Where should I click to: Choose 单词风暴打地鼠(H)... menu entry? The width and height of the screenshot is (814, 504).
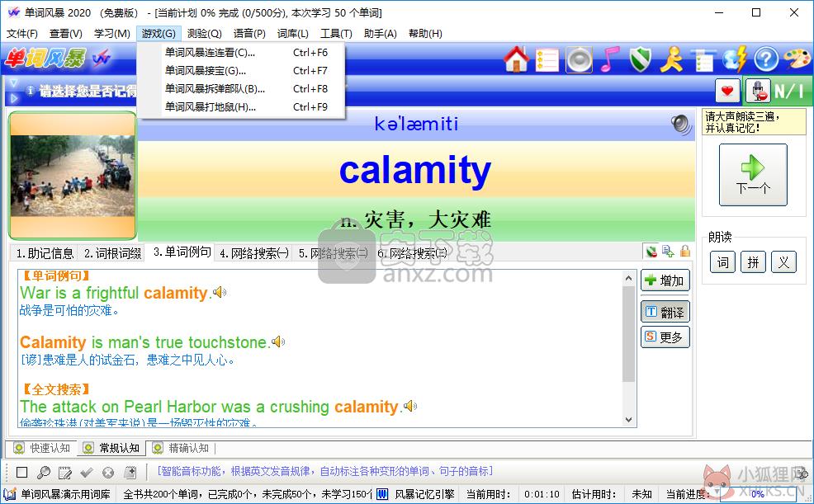pos(241,106)
